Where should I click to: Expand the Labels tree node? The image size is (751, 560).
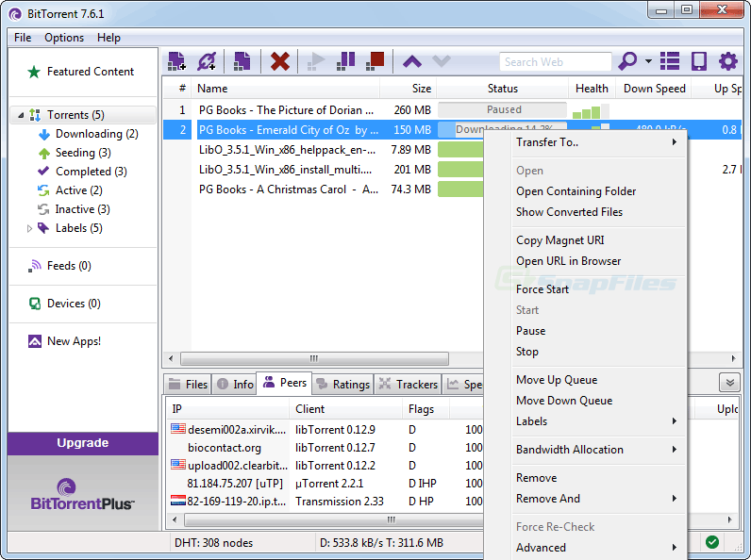tap(29, 228)
